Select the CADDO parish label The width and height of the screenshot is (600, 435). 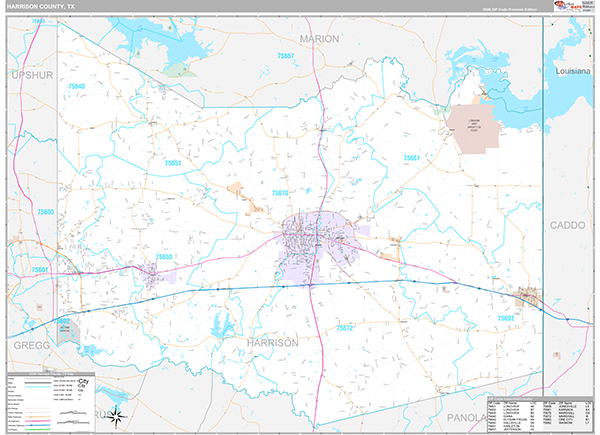(567, 225)
